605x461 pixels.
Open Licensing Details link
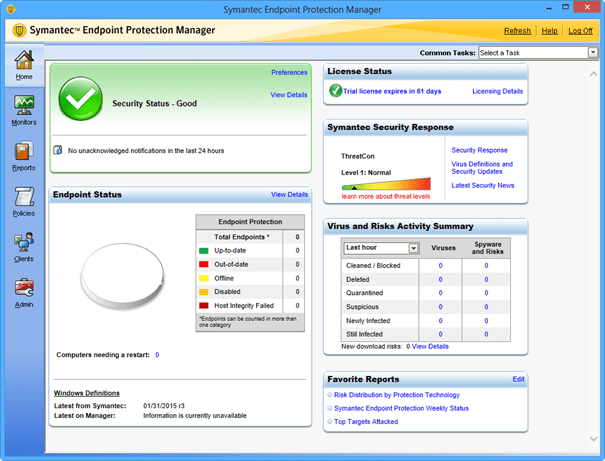coord(497,91)
